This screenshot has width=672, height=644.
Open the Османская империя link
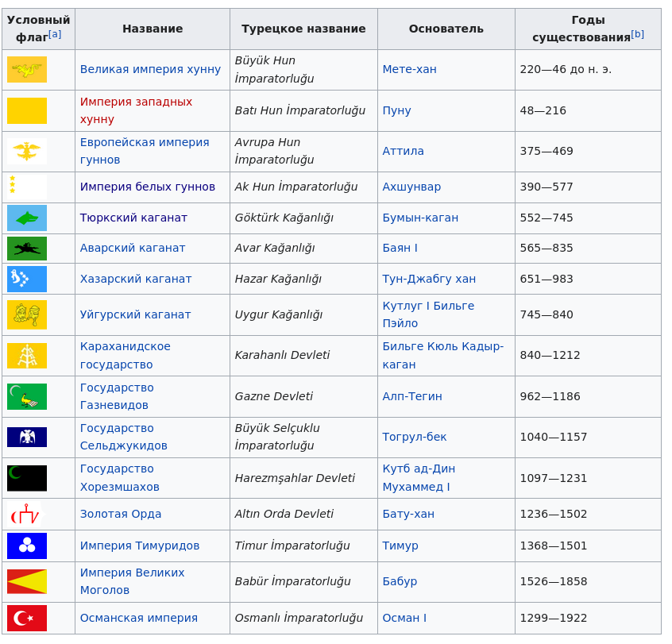(x=138, y=618)
